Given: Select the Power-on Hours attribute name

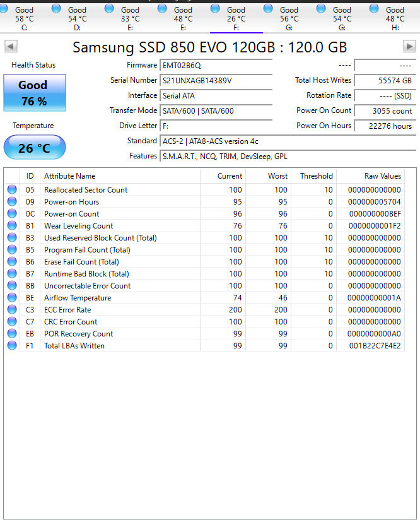Looking at the screenshot, I should coord(71,202).
